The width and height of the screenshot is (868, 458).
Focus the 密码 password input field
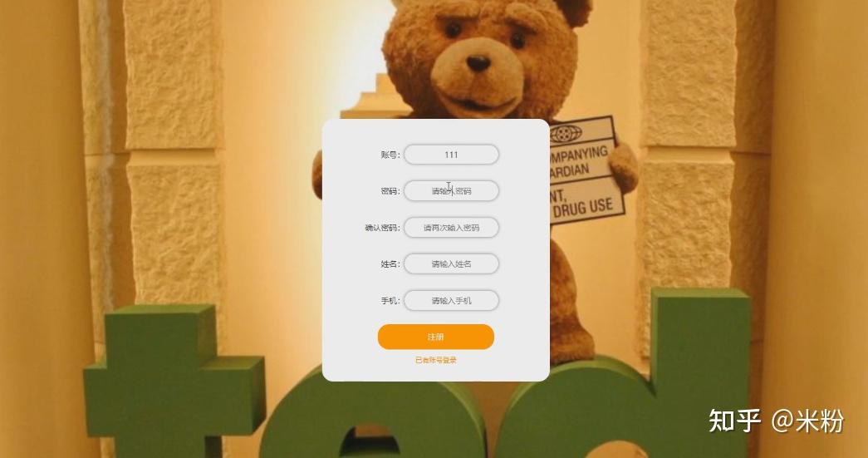(451, 190)
